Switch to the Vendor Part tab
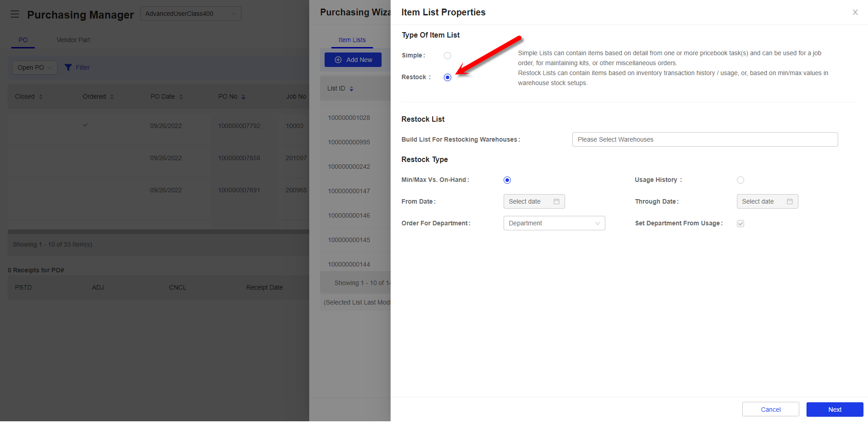Viewport: 868px width, 424px height. click(x=73, y=40)
